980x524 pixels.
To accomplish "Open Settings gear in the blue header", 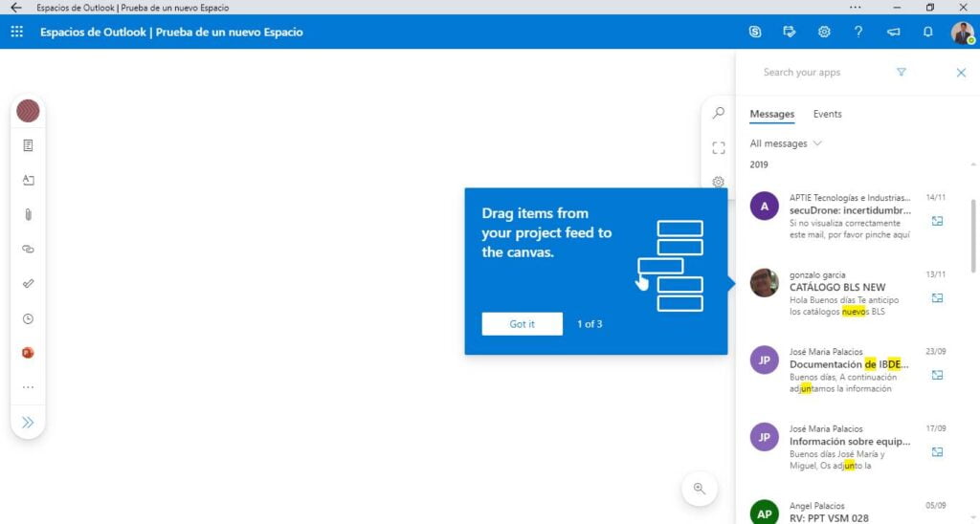I will coord(824,32).
